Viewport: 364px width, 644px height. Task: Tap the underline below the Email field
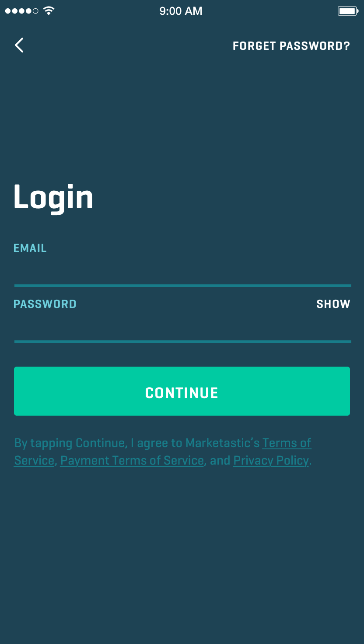(182, 286)
